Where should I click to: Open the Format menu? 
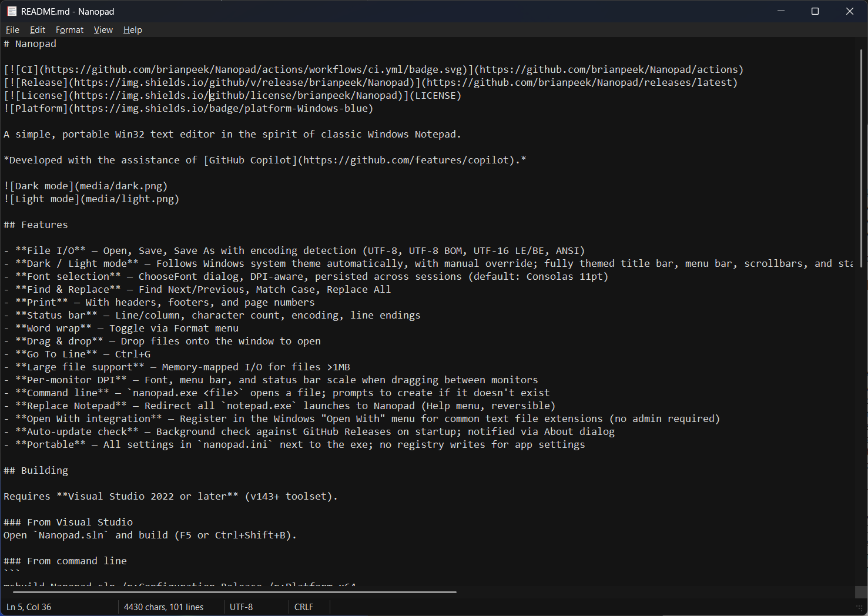(x=69, y=29)
